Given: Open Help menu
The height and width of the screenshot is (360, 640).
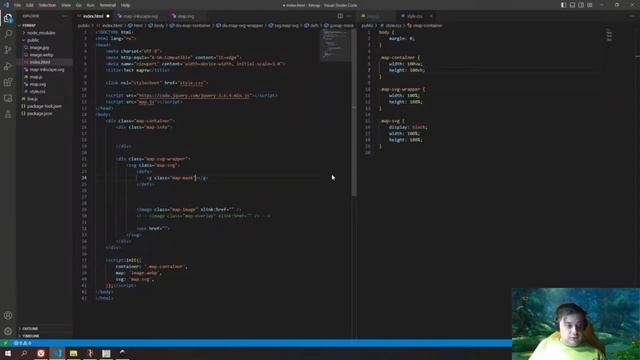Looking at the screenshot, I should coord(125,5).
